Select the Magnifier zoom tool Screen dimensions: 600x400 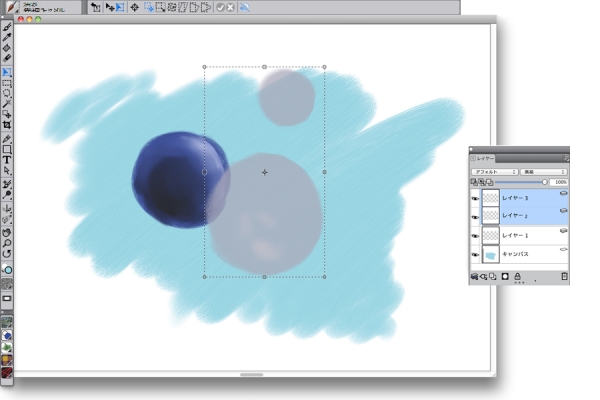pyautogui.click(x=7, y=242)
